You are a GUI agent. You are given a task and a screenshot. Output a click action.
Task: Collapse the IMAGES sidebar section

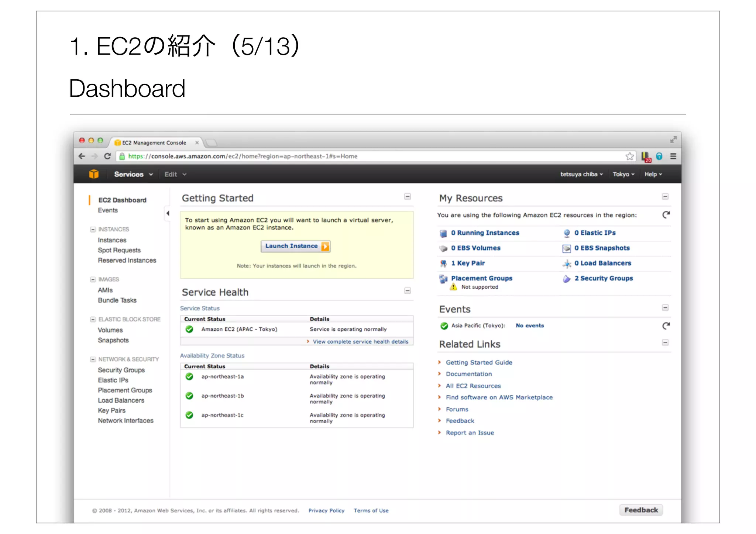click(93, 279)
